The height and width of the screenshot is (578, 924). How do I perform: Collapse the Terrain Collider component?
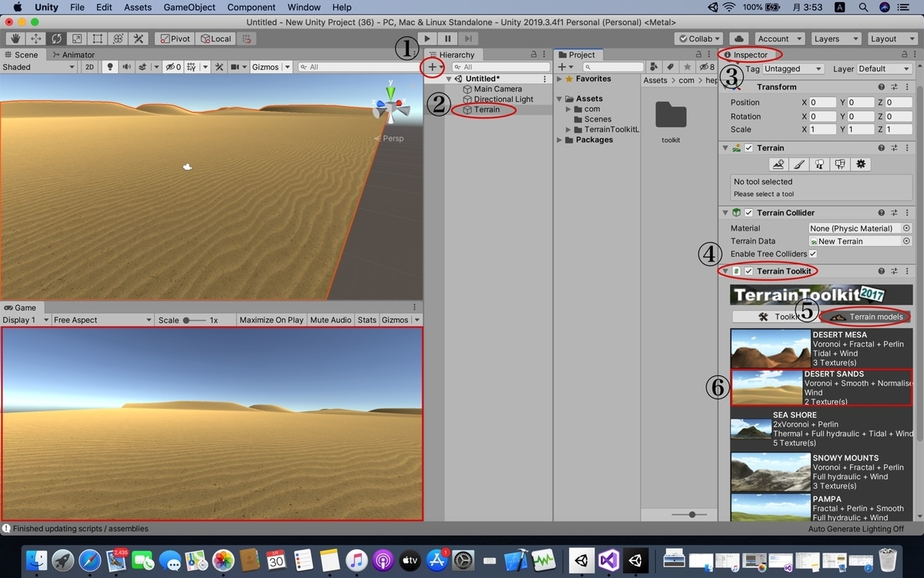pos(725,213)
